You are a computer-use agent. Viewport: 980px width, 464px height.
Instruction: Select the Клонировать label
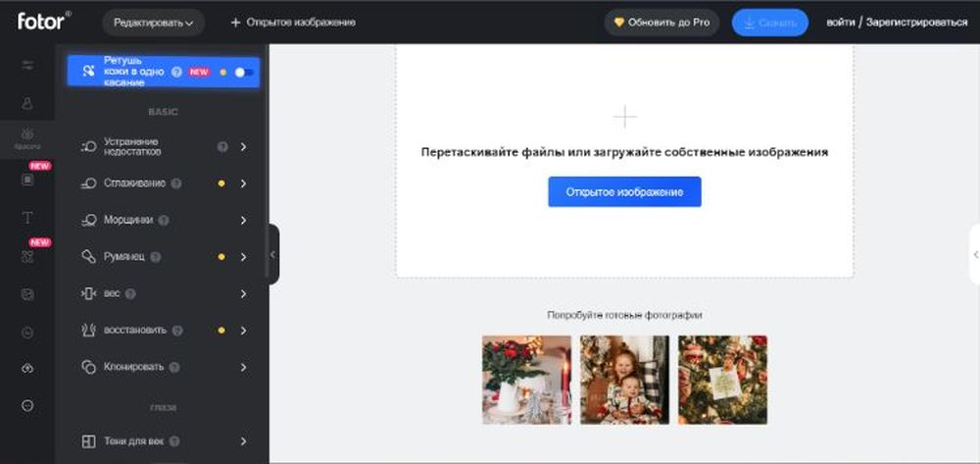point(133,367)
